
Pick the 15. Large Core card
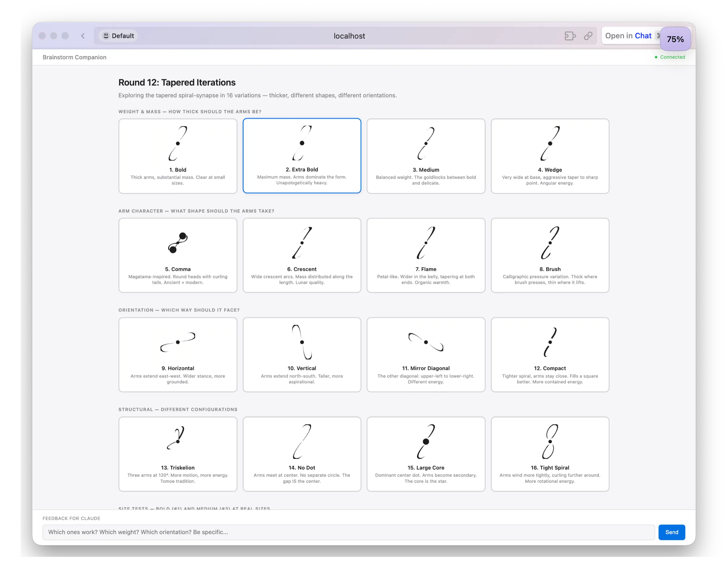pos(426,454)
